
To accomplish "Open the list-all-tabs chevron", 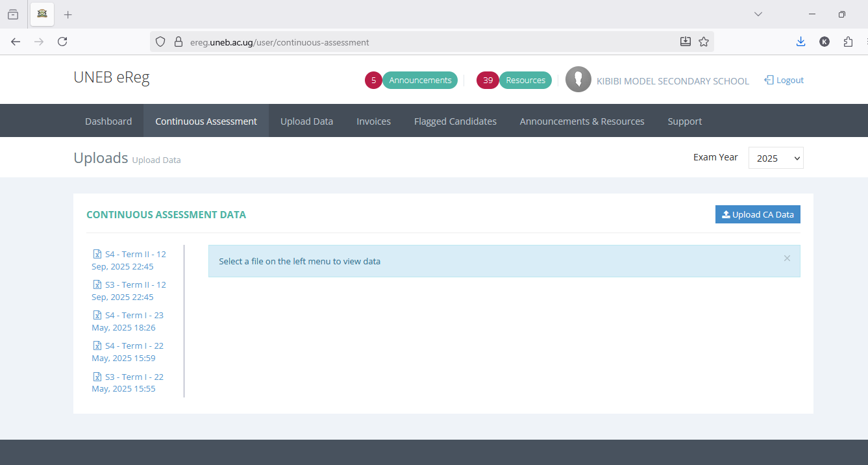I will coord(758,14).
